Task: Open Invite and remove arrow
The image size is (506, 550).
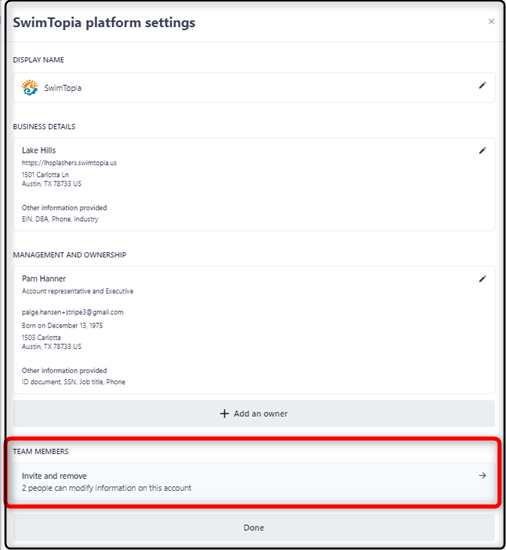Action: point(483,476)
